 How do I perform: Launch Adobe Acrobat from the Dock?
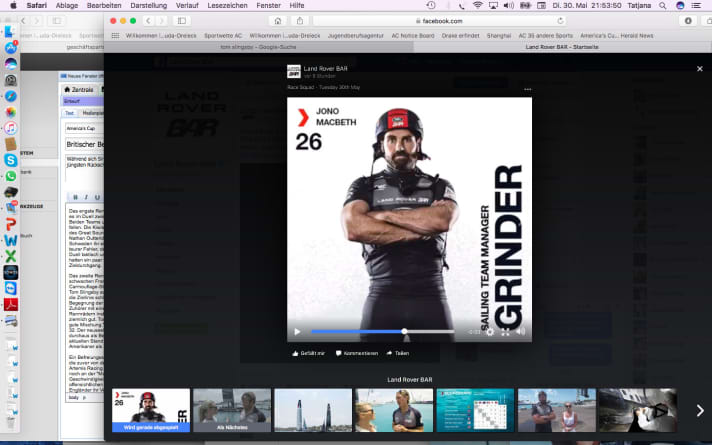(10, 304)
